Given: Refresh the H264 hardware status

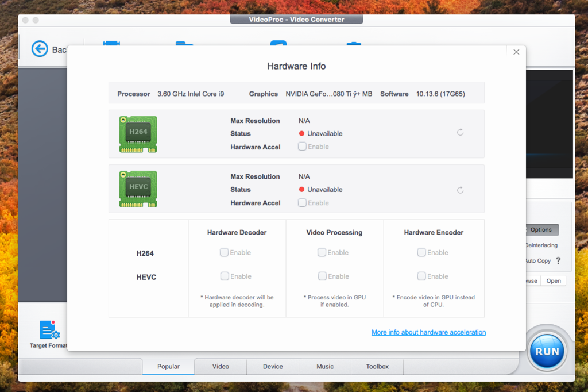Looking at the screenshot, I should (x=460, y=133).
